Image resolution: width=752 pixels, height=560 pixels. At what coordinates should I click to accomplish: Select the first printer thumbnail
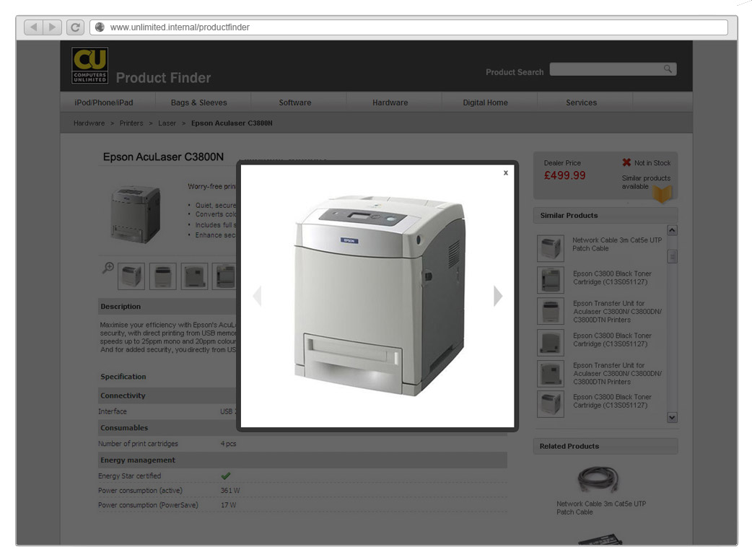pyautogui.click(x=131, y=276)
